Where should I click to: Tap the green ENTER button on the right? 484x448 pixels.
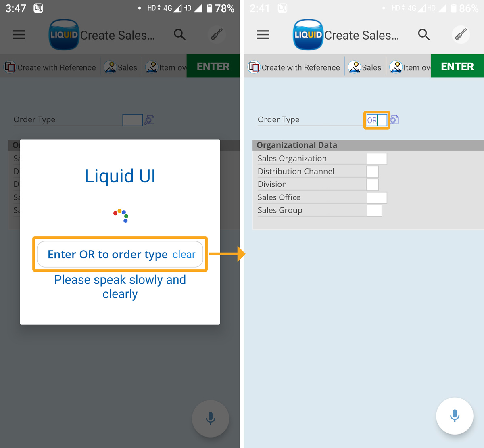(457, 66)
